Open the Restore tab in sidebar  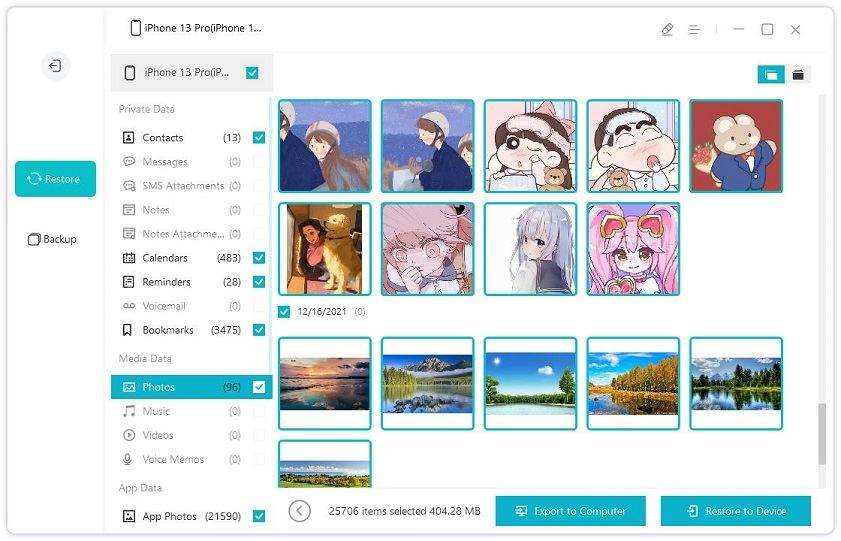[x=55, y=179]
